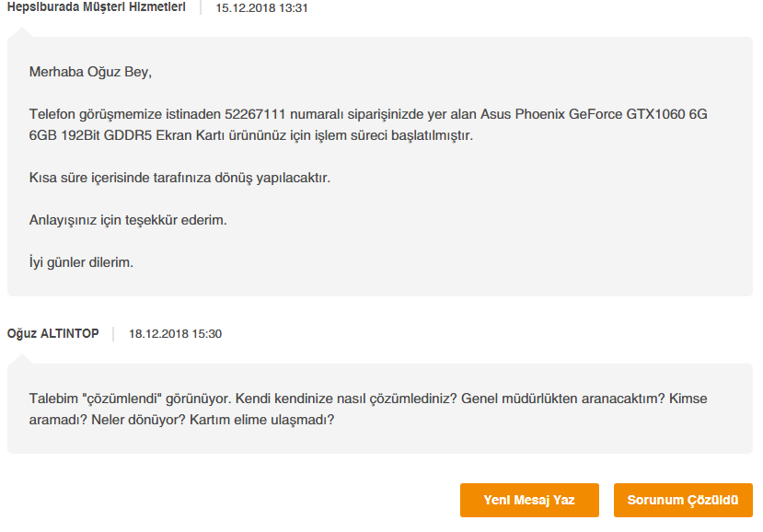Select the Hepsiburada Müşteri Hizmetleri sender name
The image size is (763, 532).
click(x=97, y=7)
